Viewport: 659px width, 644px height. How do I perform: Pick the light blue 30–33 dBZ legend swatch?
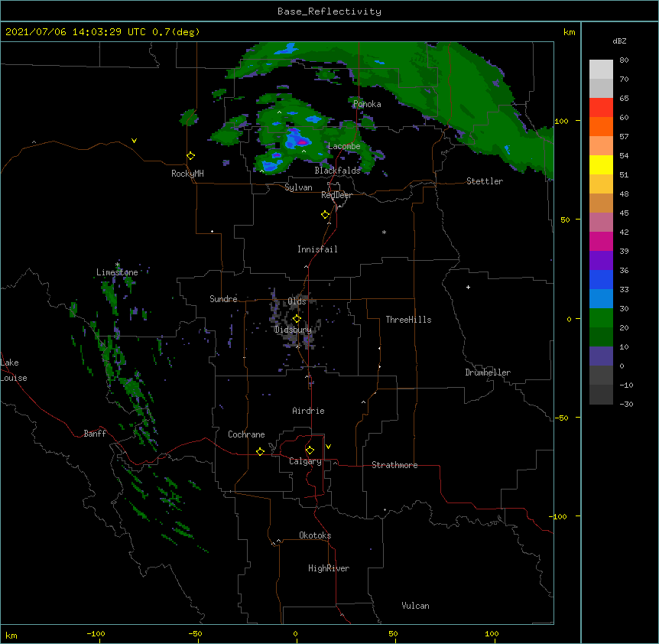pyautogui.click(x=601, y=298)
